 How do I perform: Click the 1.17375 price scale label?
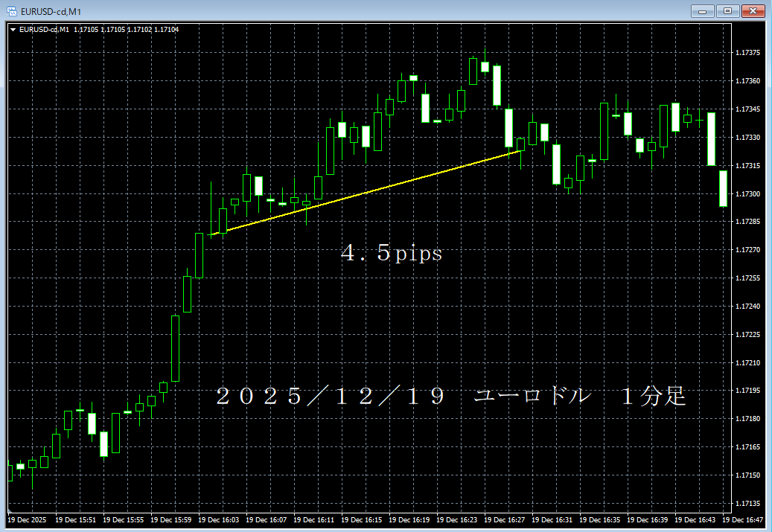(747, 53)
